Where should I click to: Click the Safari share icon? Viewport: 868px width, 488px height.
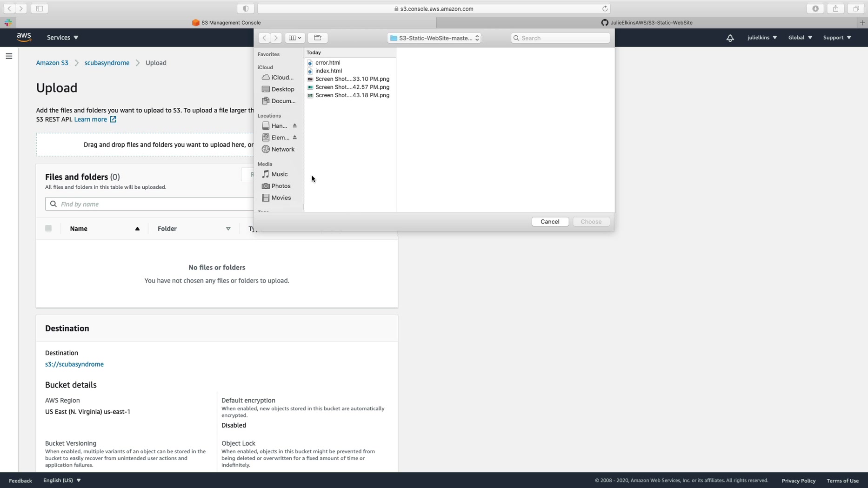tap(836, 8)
